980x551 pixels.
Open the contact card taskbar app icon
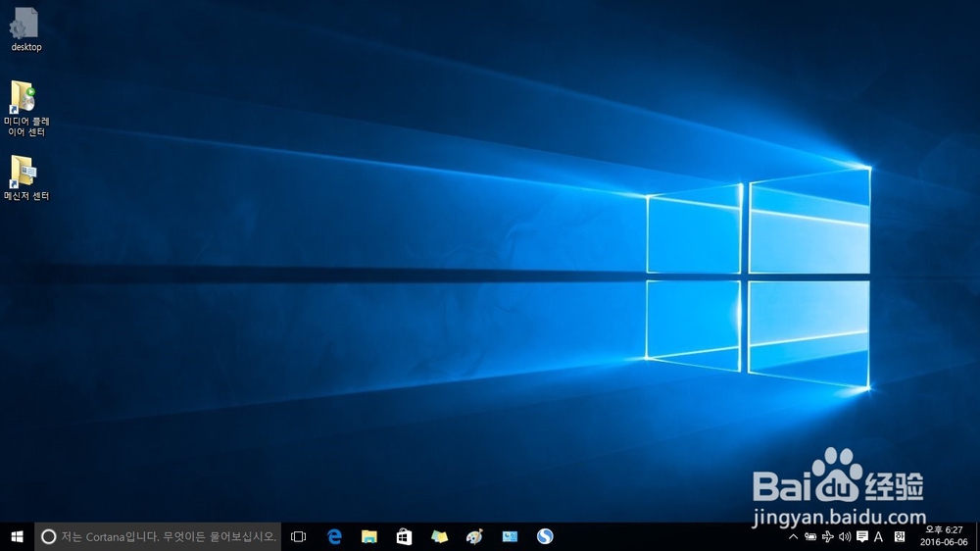510,536
